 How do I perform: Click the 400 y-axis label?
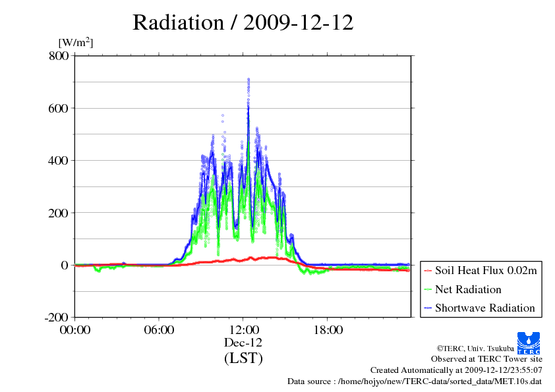(x=58, y=161)
